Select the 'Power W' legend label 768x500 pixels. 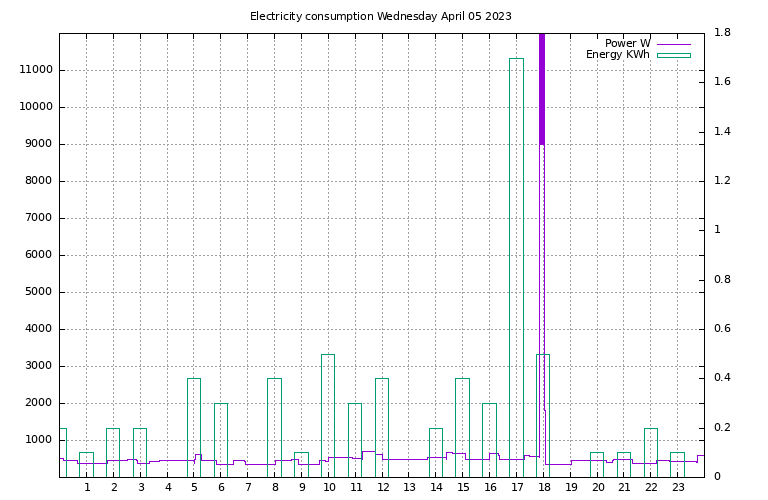pyautogui.click(x=627, y=43)
